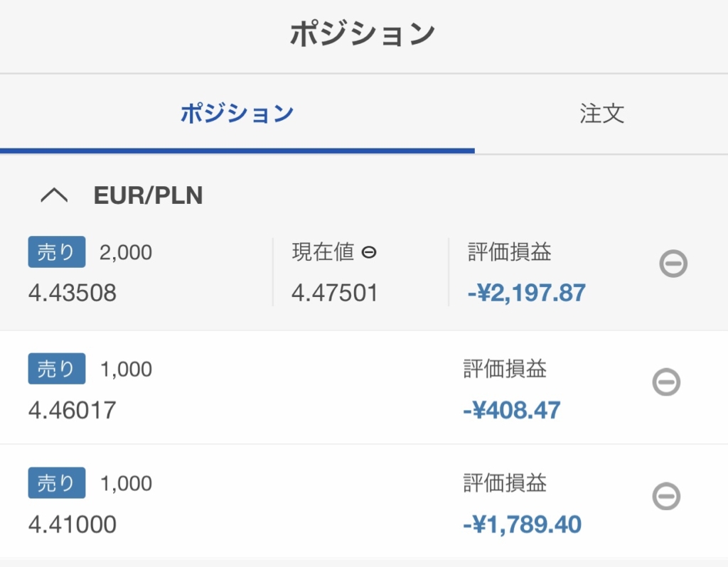
Task: Click the -¥2,197.87 profit/loss value
Action: pos(527,292)
